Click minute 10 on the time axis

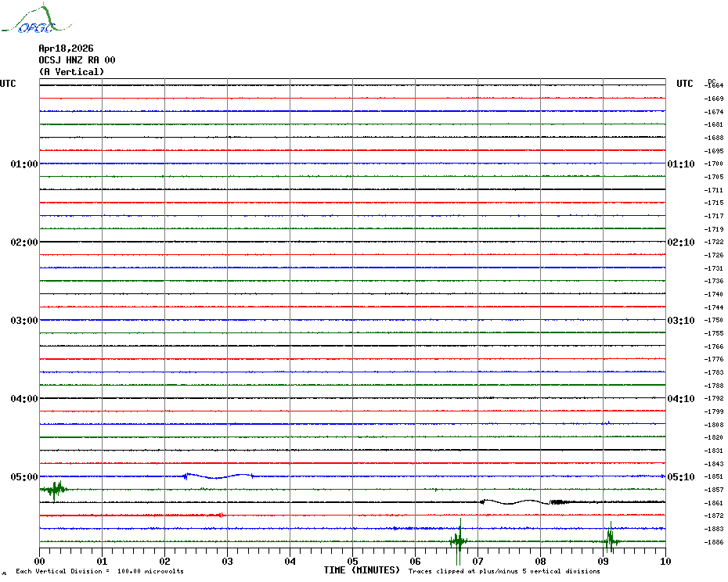665,561
